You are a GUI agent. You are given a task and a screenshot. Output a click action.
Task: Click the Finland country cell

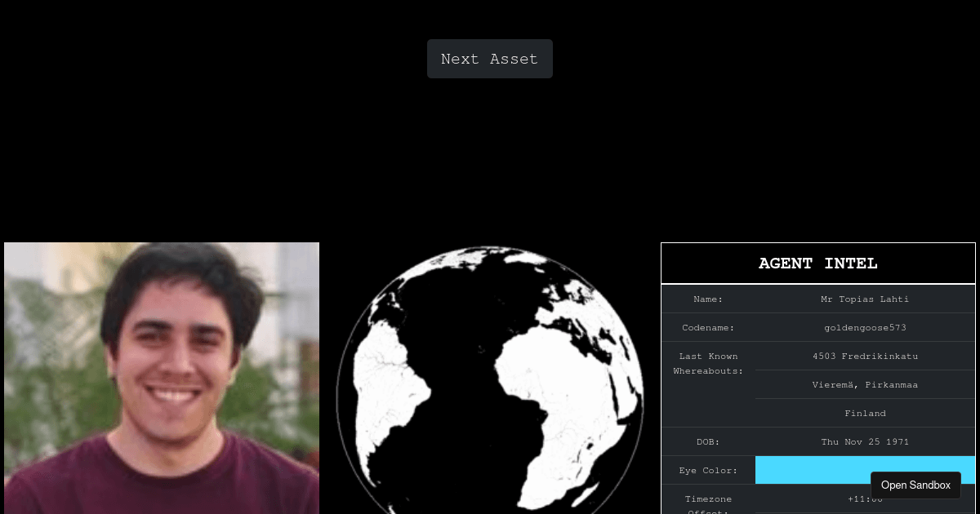[x=865, y=414]
